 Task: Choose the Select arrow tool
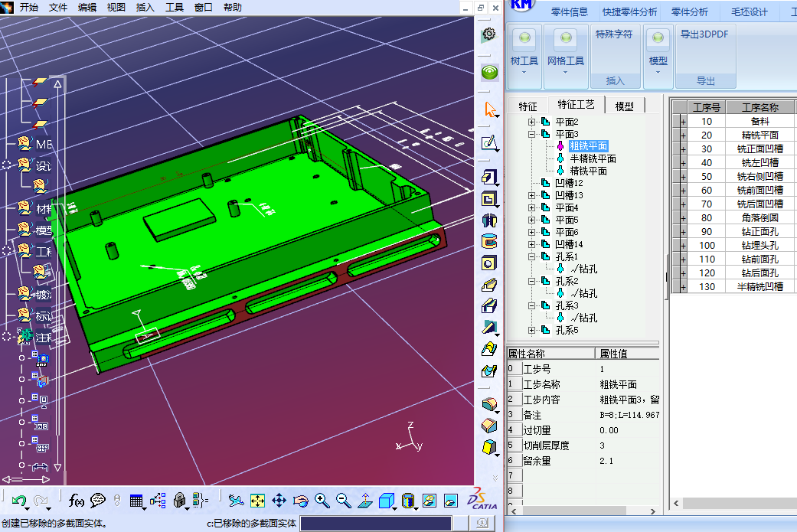489,109
